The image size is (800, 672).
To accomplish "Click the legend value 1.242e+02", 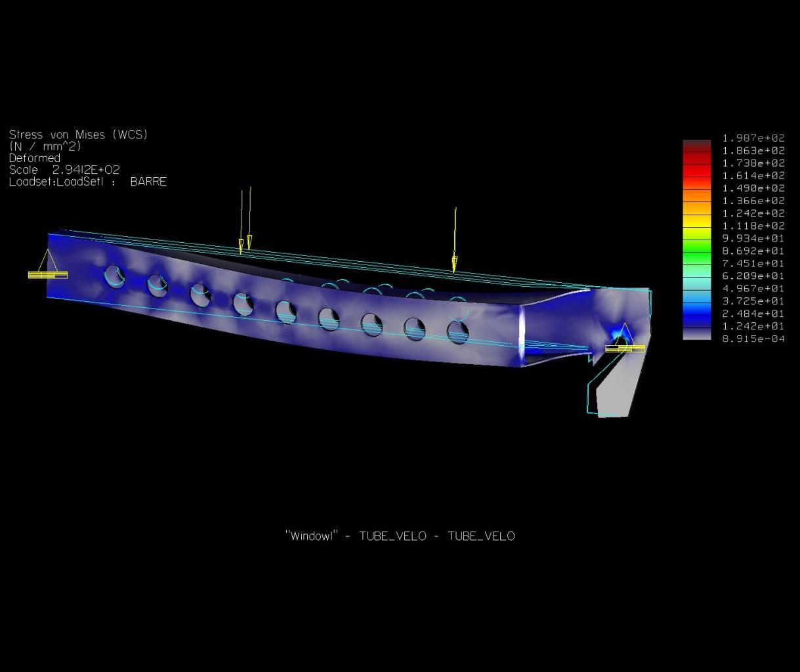I will point(753,213).
